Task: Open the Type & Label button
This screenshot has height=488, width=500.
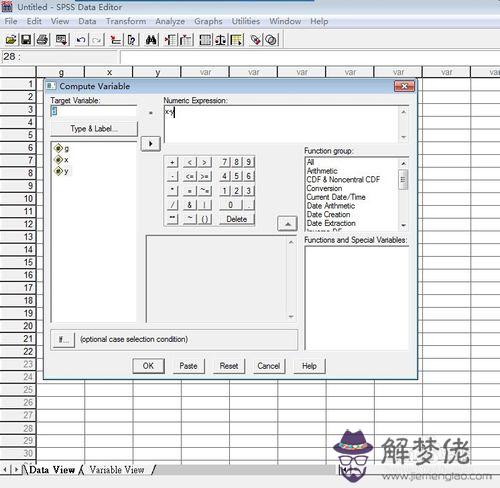Action: click(x=94, y=129)
